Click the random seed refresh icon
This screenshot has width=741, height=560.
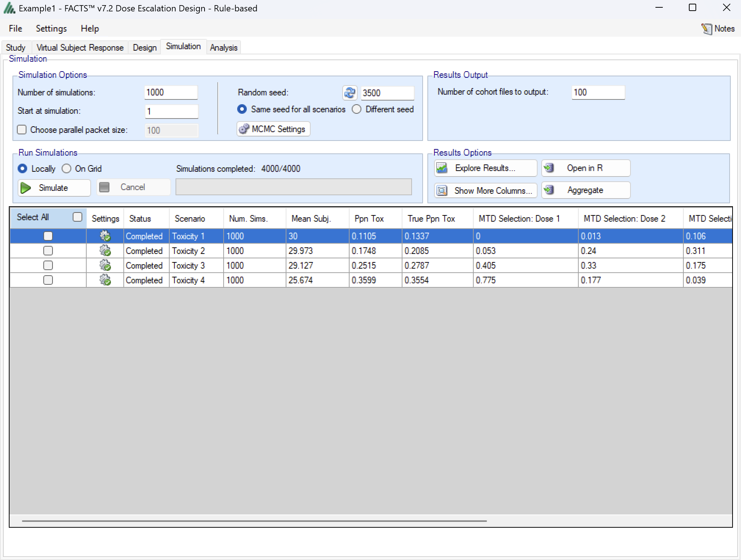[x=349, y=93]
